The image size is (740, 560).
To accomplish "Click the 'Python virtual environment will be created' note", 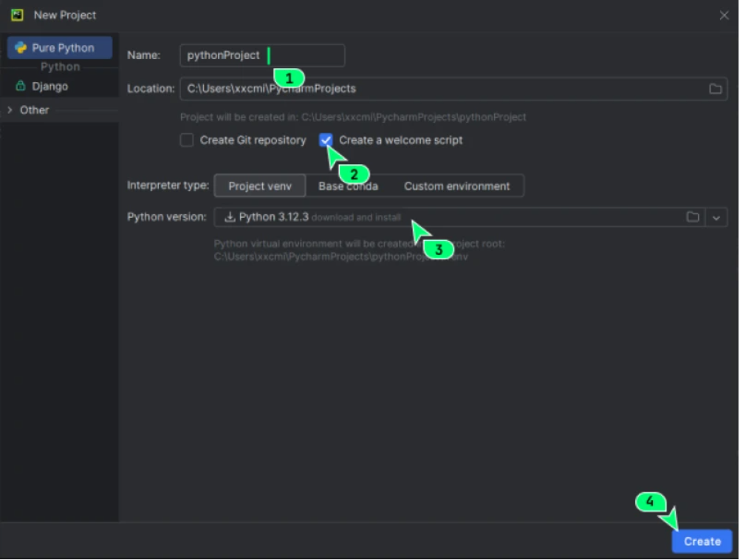I will [x=359, y=250].
